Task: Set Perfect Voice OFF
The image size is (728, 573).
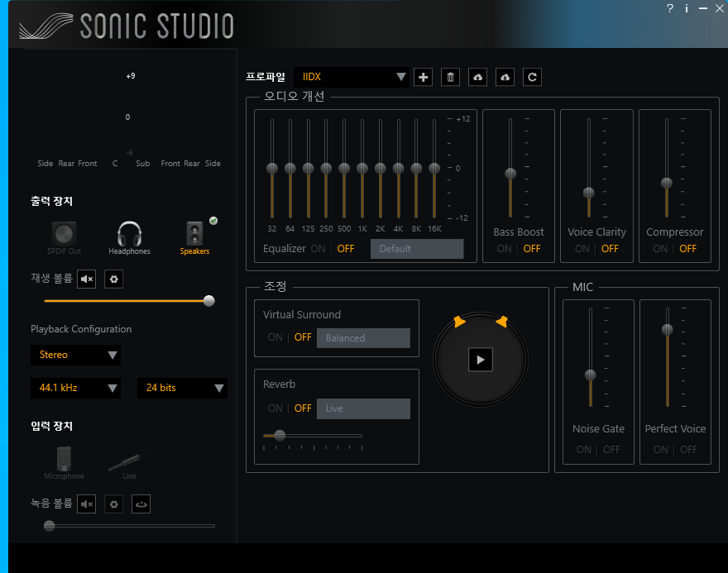Action: (689, 450)
